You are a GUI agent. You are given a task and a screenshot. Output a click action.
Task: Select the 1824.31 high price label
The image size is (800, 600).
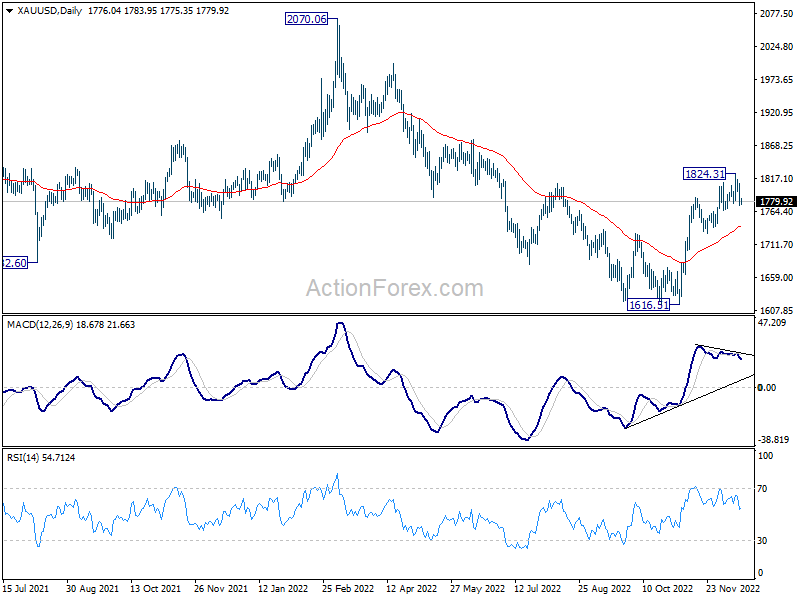[x=705, y=174]
